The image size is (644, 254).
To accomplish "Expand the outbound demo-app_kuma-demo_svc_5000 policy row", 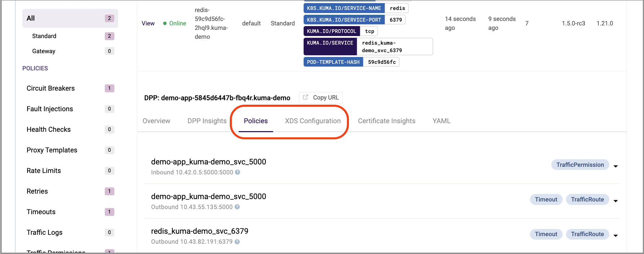I will [x=615, y=201].
